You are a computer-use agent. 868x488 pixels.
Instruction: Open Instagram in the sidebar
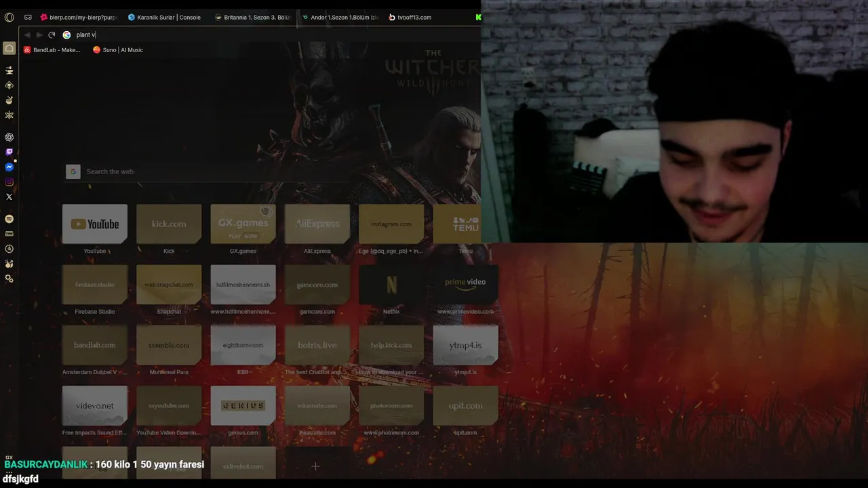(9, 182)
